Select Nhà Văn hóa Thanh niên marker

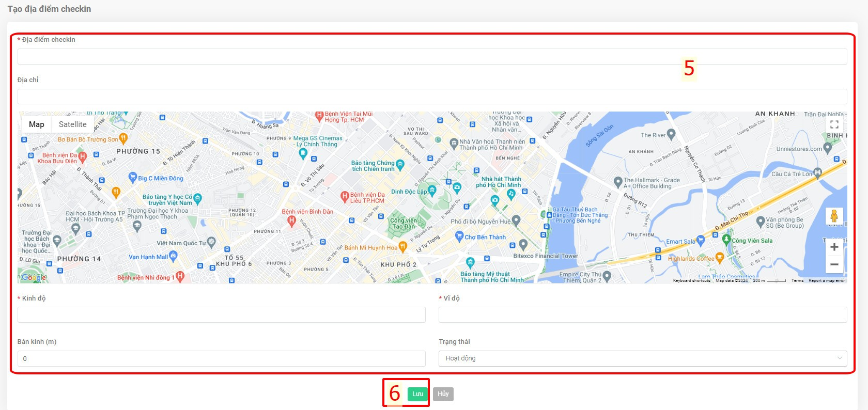(454, 143)
